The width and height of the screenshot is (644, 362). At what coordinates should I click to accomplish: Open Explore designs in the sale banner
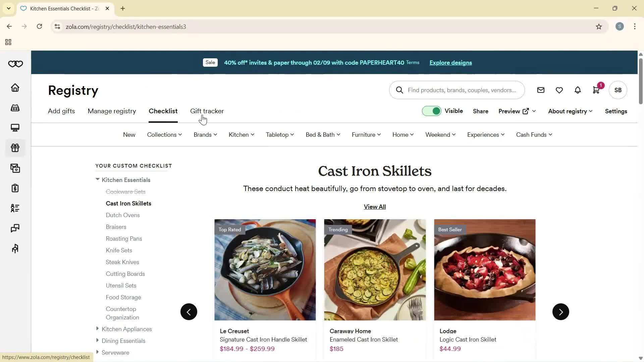[x=450, y=63]
